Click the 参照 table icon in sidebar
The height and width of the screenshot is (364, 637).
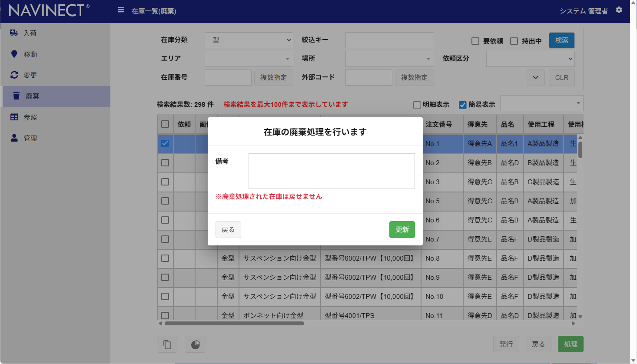pos(14,117)
